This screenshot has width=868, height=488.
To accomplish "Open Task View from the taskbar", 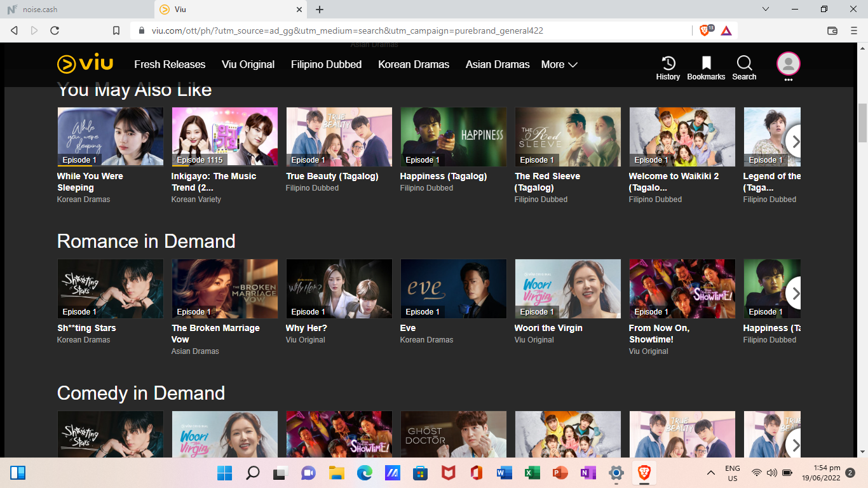I will (x=280, y=473).
